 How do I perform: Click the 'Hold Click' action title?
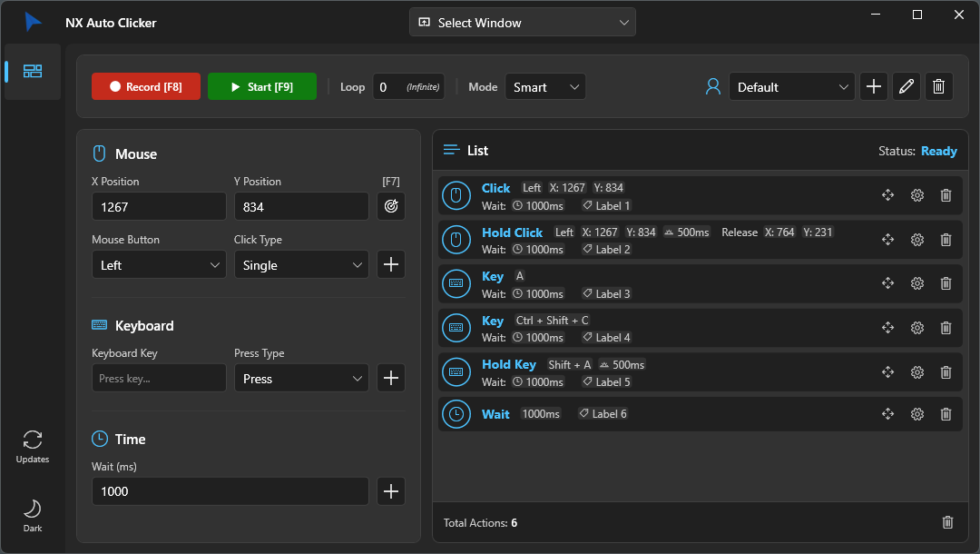tap(512, 232)
